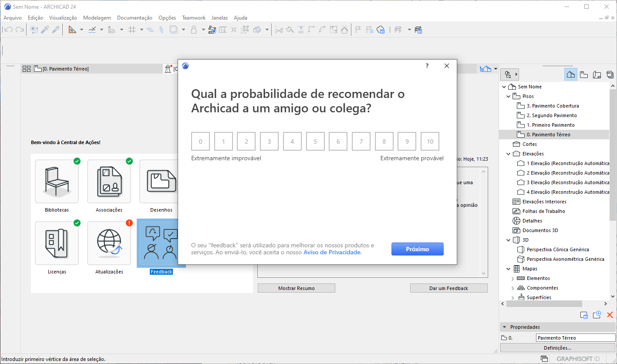The image size is (617, 364).
Task: Click the new viewpoint plus icon in navigator
Action: 597,315
